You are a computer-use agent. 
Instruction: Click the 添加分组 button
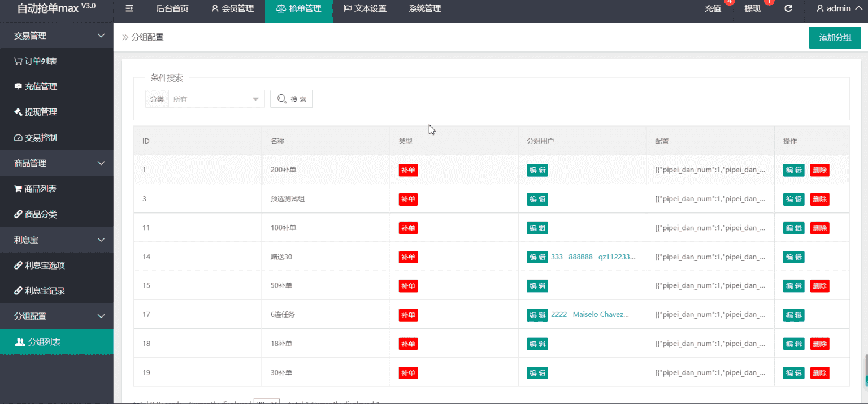tap(835, 37)
